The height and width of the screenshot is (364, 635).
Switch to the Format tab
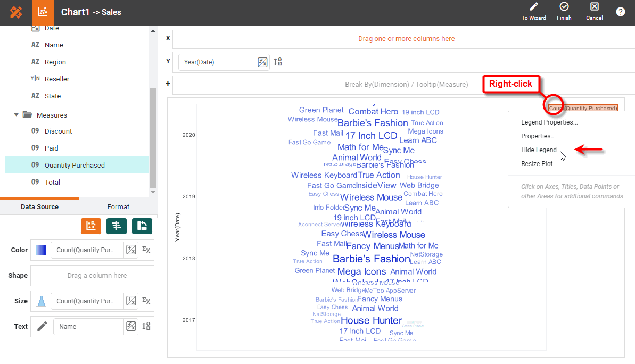[118, 207]
